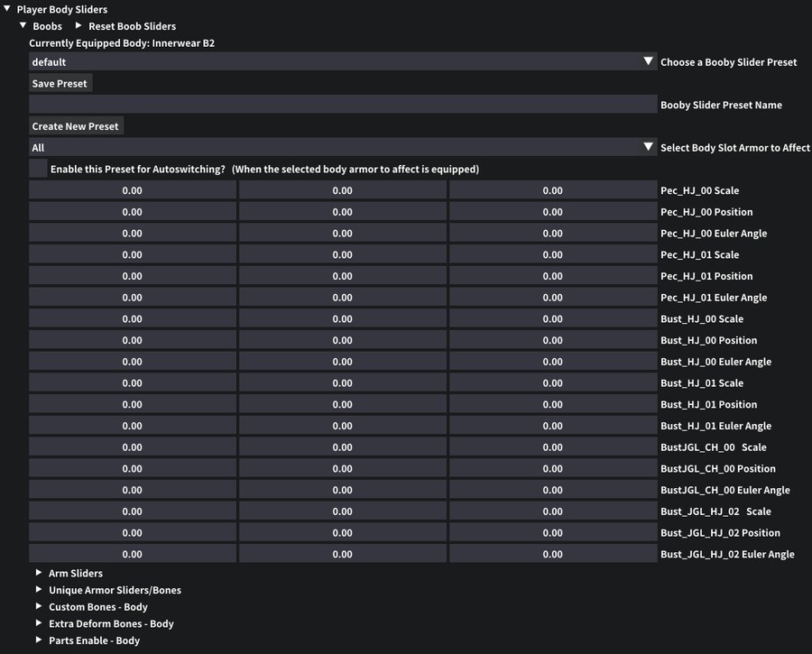Expand Parts Enable - Body section
Image resolution: width=812 pixels, height=654 pixels.
point(40,640)
